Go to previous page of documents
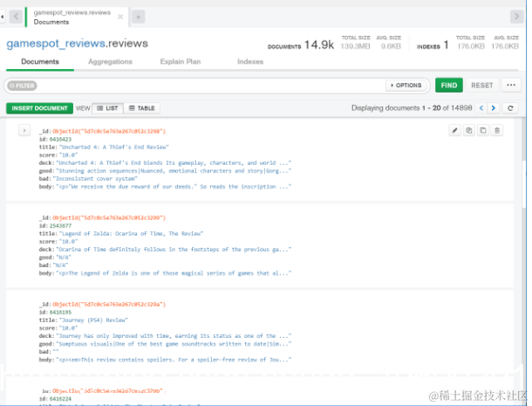Viewport: 532px width, 406px height. 481,108
